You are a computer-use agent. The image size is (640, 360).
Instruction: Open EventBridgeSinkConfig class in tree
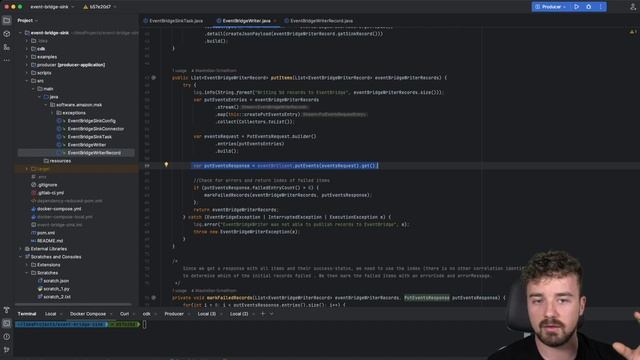point(91,121)
